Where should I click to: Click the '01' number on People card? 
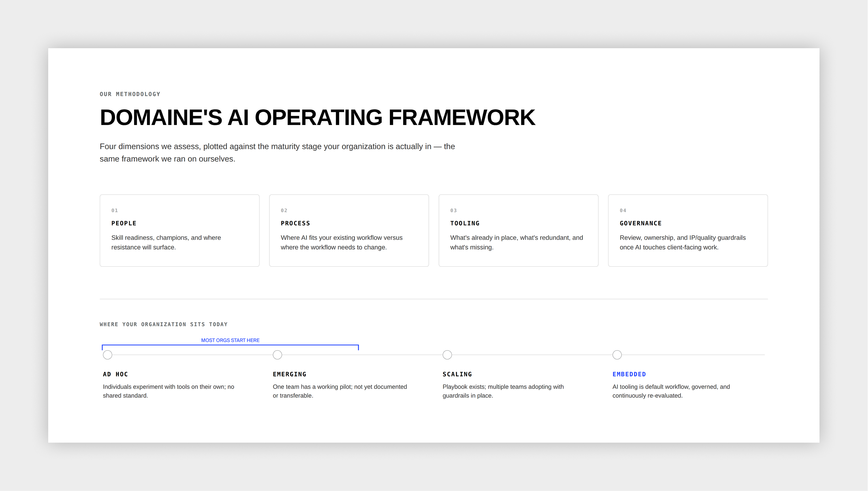tap(115, 211)
